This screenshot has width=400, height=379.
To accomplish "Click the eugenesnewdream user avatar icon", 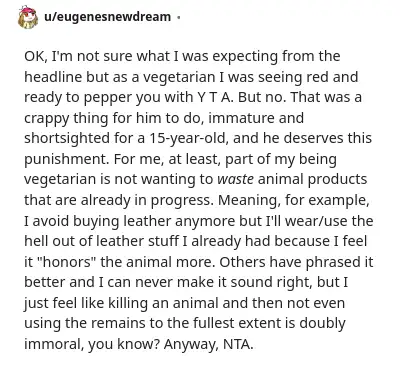I will 28,18.
